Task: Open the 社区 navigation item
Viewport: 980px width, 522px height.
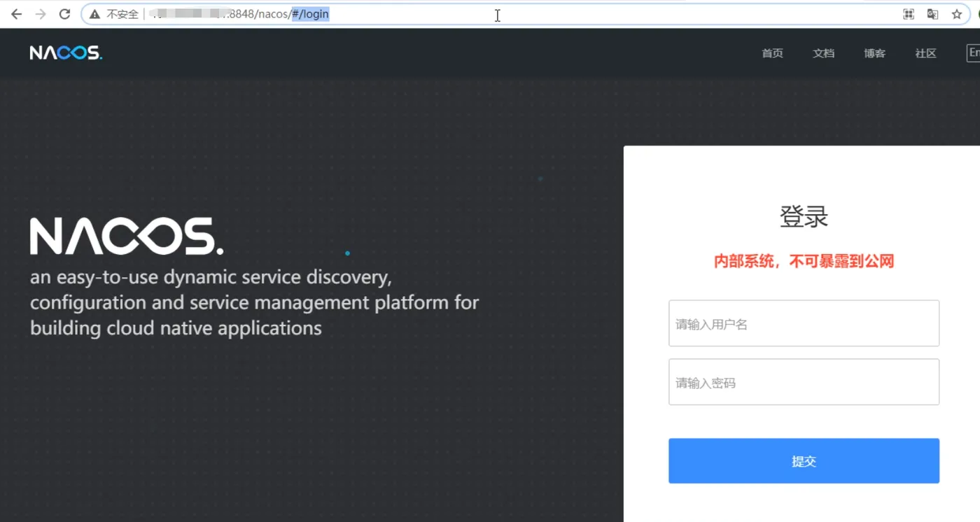Action: point(925,53)
